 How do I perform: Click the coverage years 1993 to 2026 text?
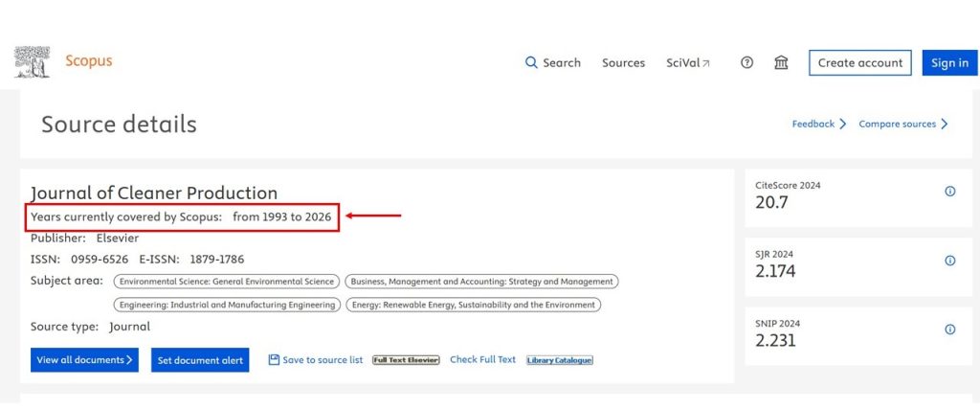pos(282,217)
